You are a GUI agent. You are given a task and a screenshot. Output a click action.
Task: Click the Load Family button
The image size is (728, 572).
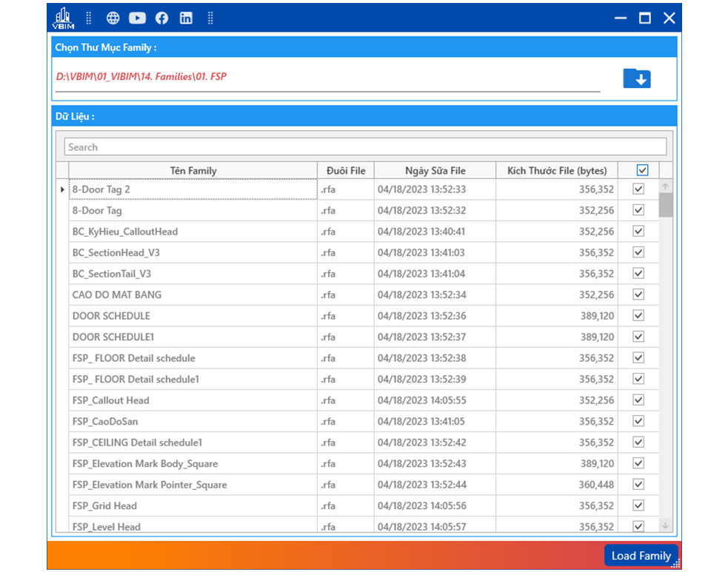coord(641,556)
